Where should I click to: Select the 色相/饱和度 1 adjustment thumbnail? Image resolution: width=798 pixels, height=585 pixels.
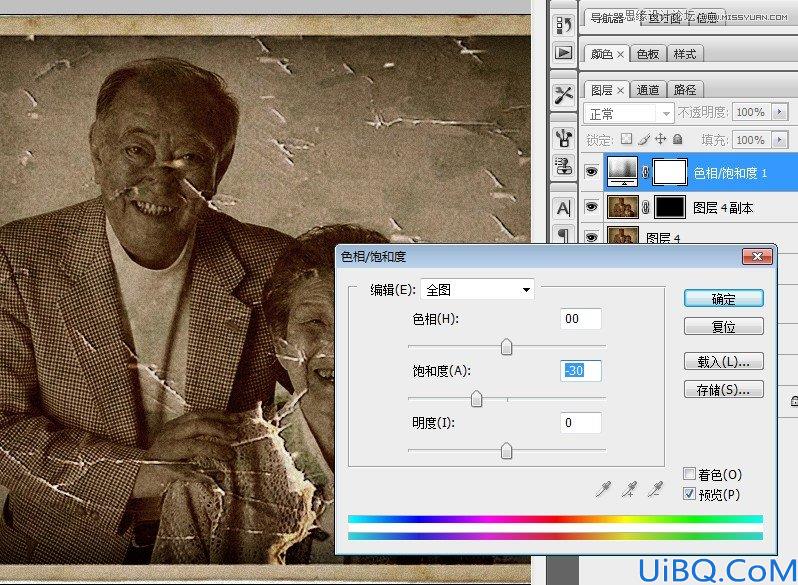coord(622,172)
